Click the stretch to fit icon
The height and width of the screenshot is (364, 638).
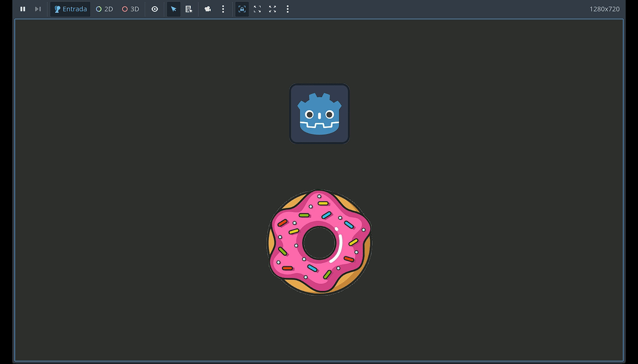(272, 9)
